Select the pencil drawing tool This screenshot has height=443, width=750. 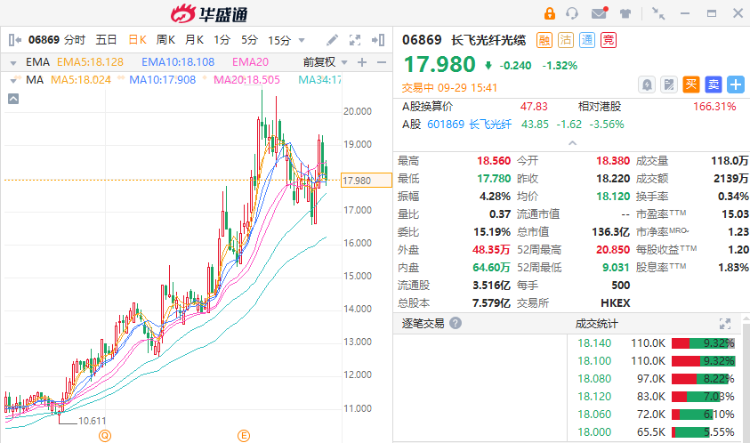[x=332, y=40]
